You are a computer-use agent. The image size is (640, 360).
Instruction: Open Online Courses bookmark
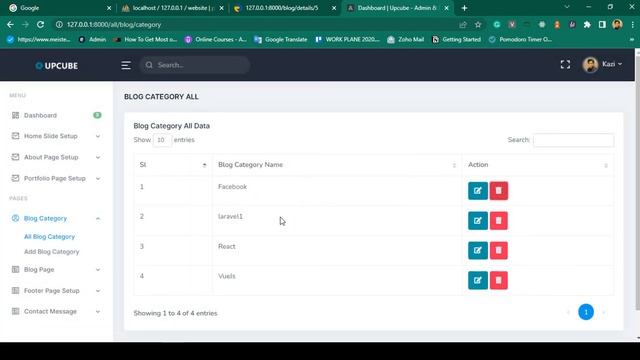pos(216,40)
